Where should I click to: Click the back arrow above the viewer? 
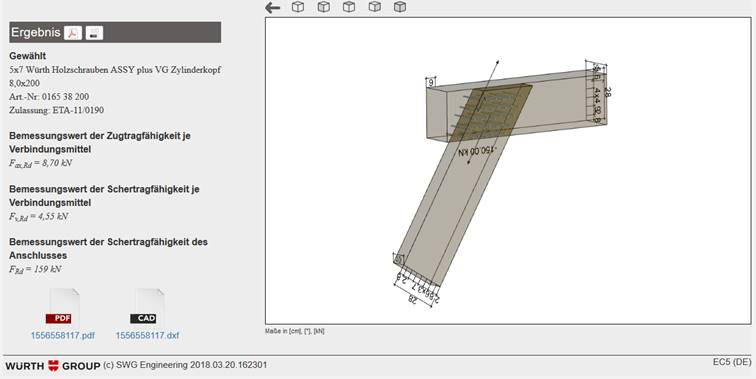272,8
